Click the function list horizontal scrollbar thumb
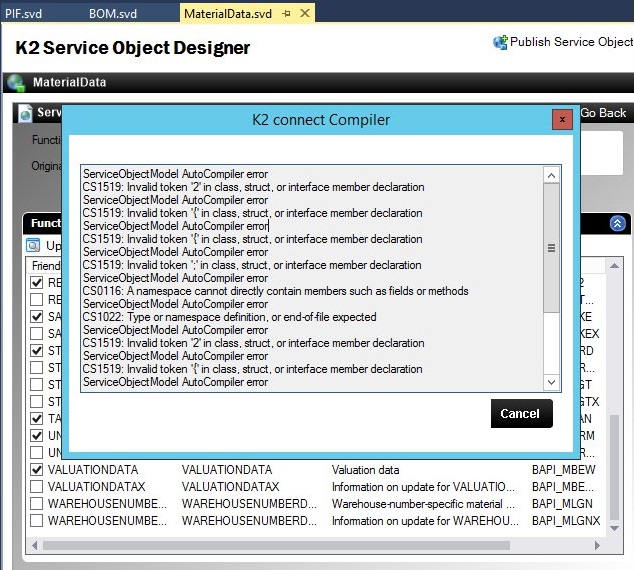Image resolution: width=634 pixels, height=570 pixels. pos(276,546)
